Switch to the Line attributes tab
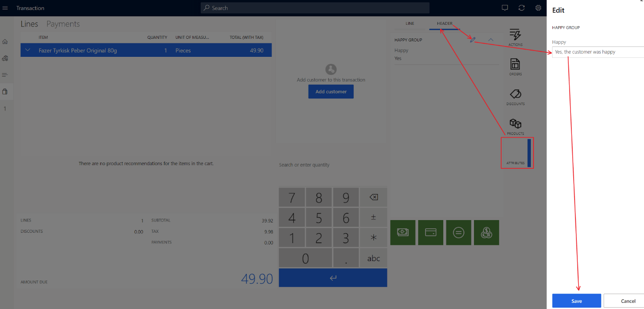Screen dimensions: 644x309 [409, 23]
